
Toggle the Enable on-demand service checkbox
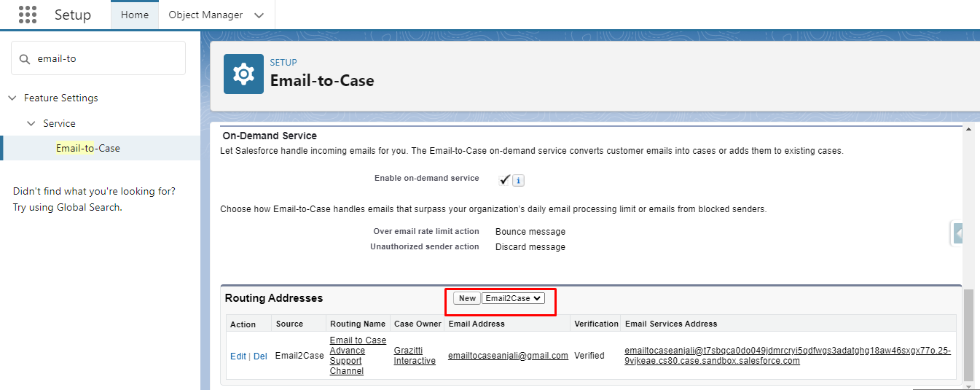pos(504,179)
